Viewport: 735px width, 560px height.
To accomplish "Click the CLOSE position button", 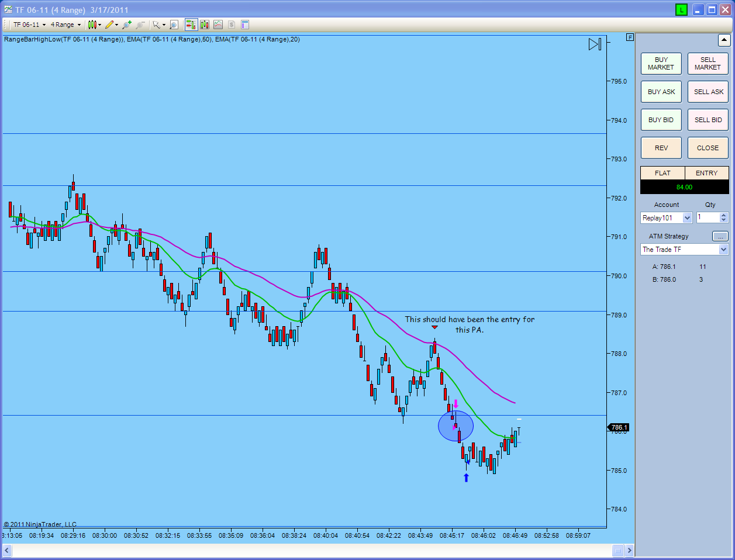I will [x=708, y=148].
